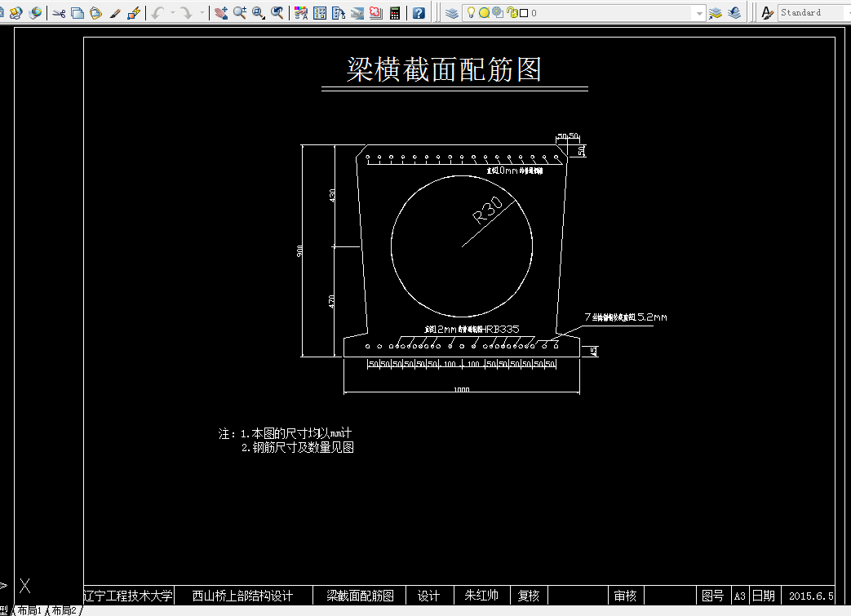This screenshot has height=616, width=851.
Task: Click the Zoom Previous icon
Action: (277, 12)
